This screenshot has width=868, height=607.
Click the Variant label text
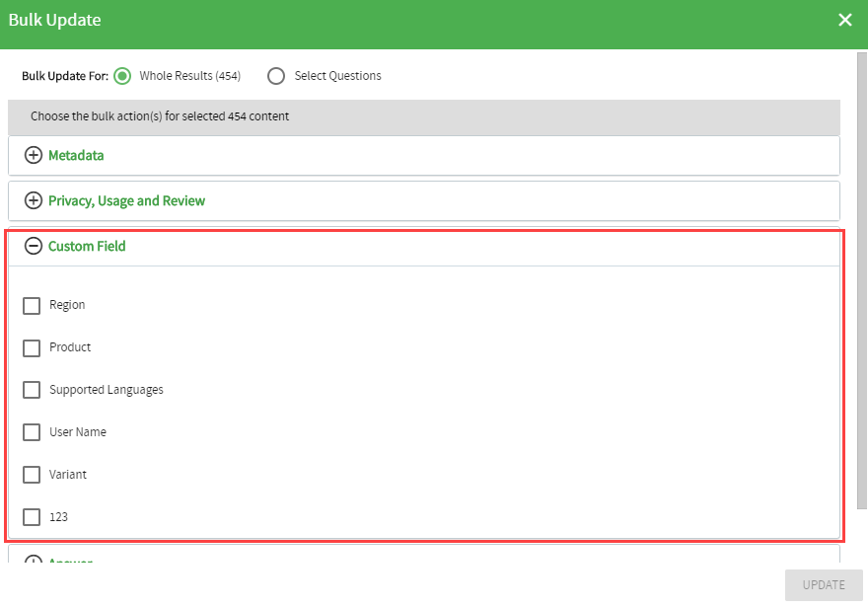pos(67,475)
